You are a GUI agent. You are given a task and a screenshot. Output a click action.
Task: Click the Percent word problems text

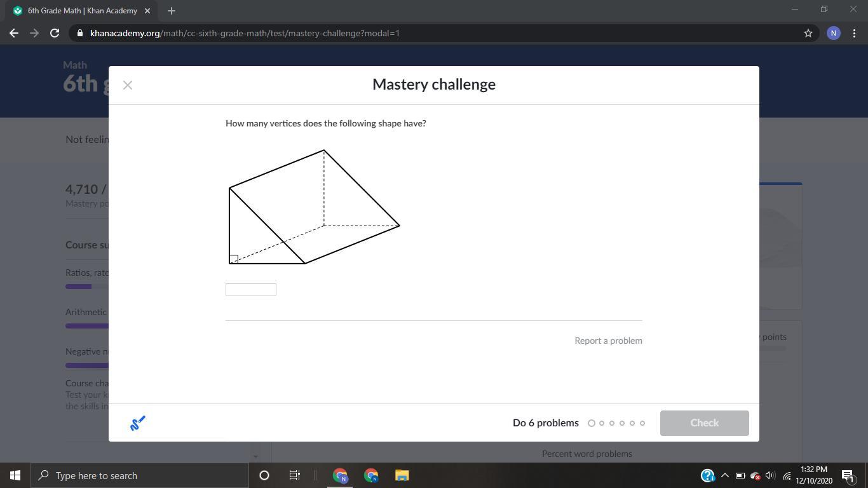[x=587, y=454]
